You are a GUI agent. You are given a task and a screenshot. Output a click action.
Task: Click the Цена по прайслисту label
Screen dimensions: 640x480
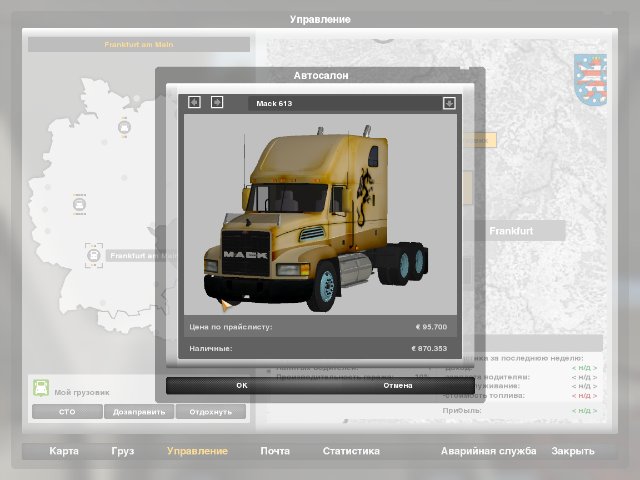pos(231,327)
